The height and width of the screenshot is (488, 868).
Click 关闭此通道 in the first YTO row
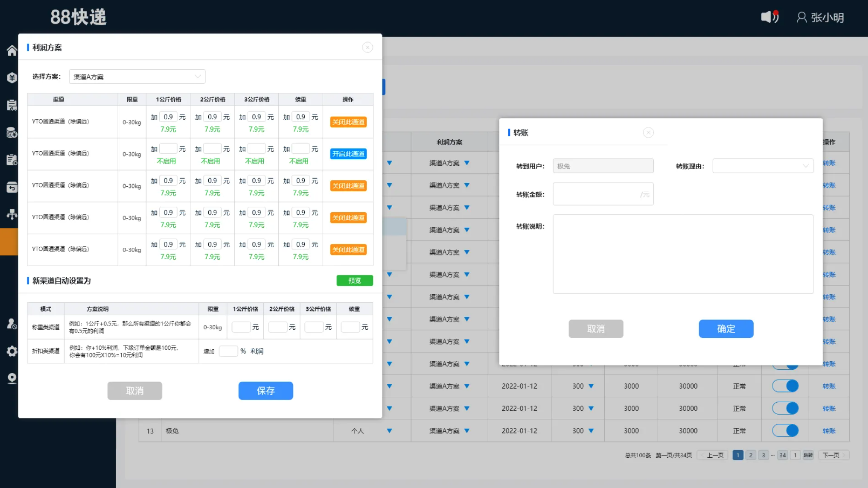coord(348,122)
